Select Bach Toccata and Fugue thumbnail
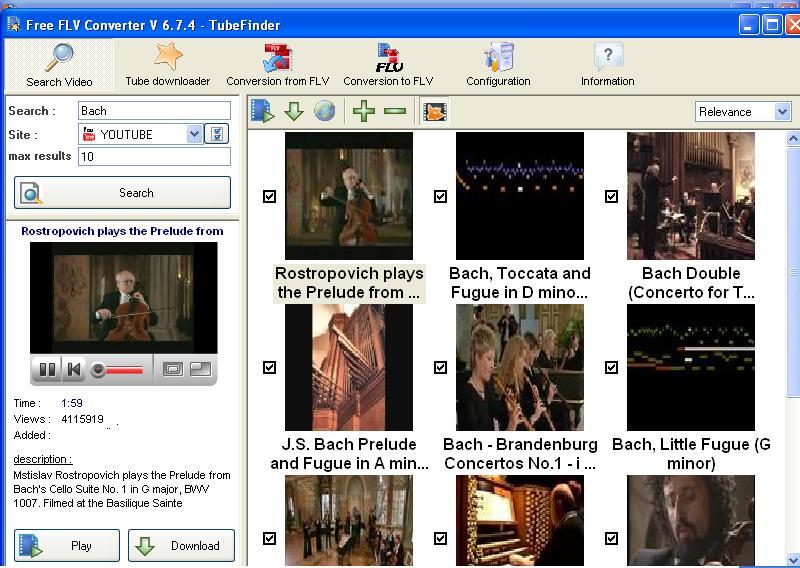Screen dimensions: 800x568 520,196
